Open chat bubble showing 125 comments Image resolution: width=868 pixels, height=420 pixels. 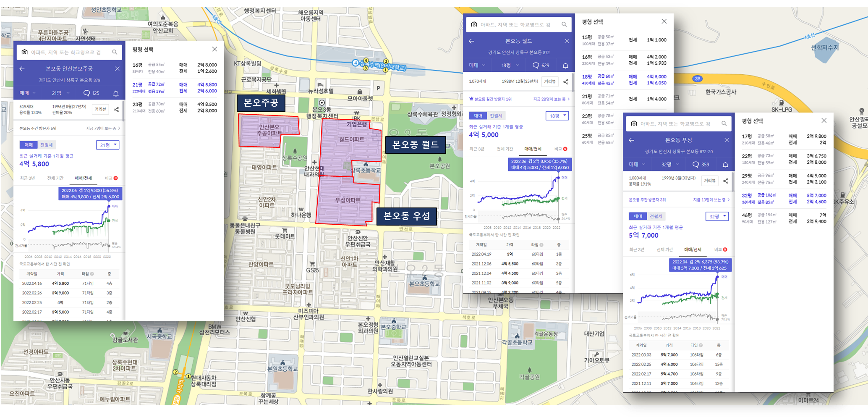(x=92, y=93)
